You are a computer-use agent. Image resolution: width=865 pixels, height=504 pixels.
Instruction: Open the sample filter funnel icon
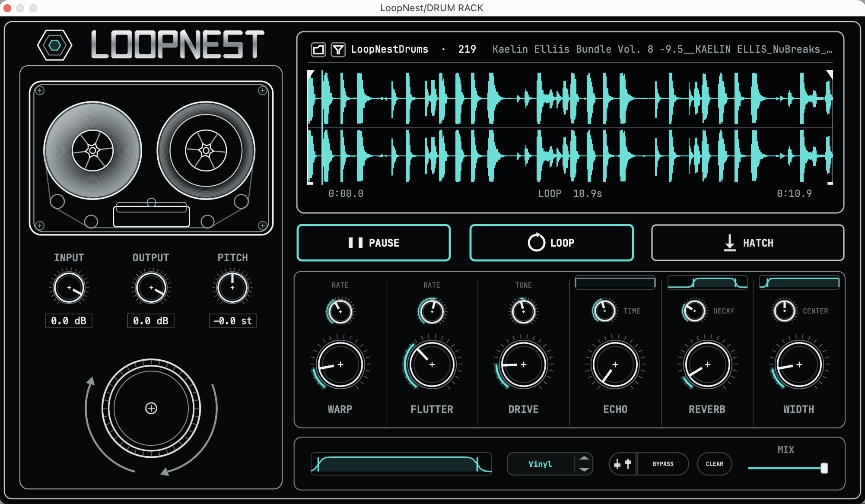338,50
